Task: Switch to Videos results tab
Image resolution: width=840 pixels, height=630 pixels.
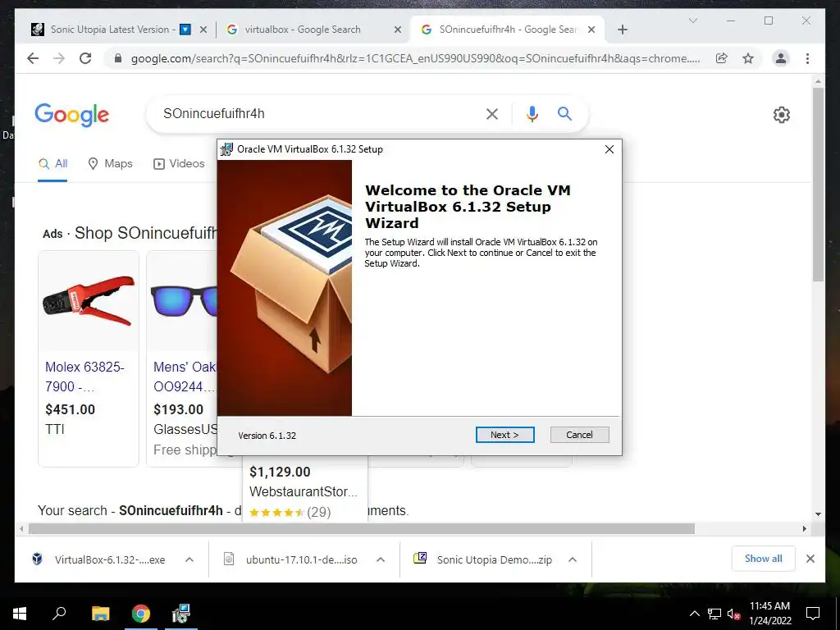Action: coord(179,163)
